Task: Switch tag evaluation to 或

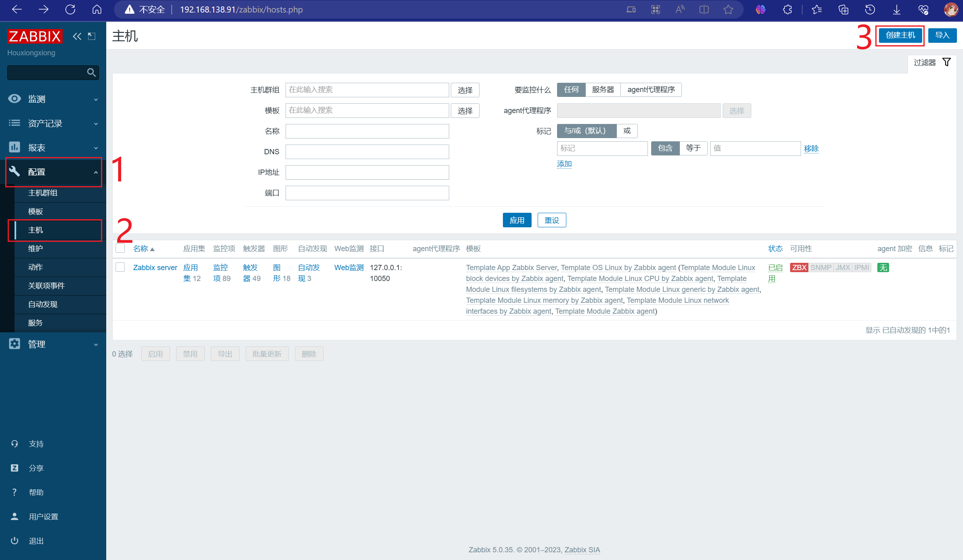Action: tap(627, 131)
